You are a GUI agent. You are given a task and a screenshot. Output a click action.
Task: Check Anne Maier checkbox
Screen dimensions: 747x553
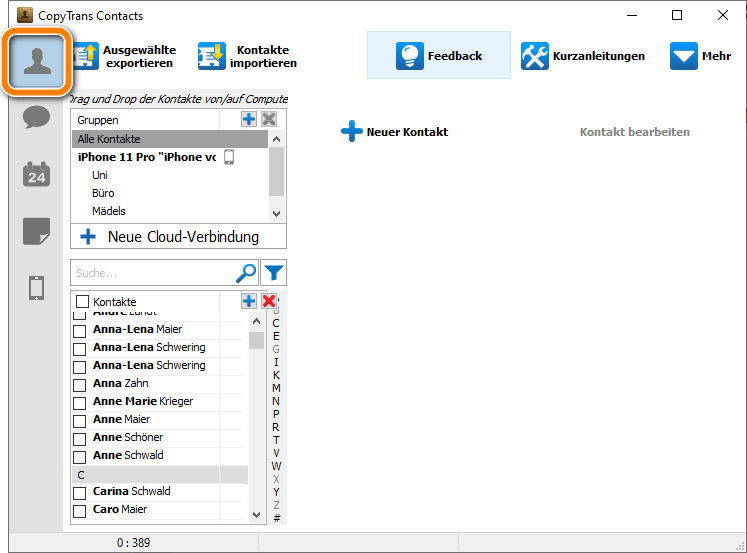80,421
